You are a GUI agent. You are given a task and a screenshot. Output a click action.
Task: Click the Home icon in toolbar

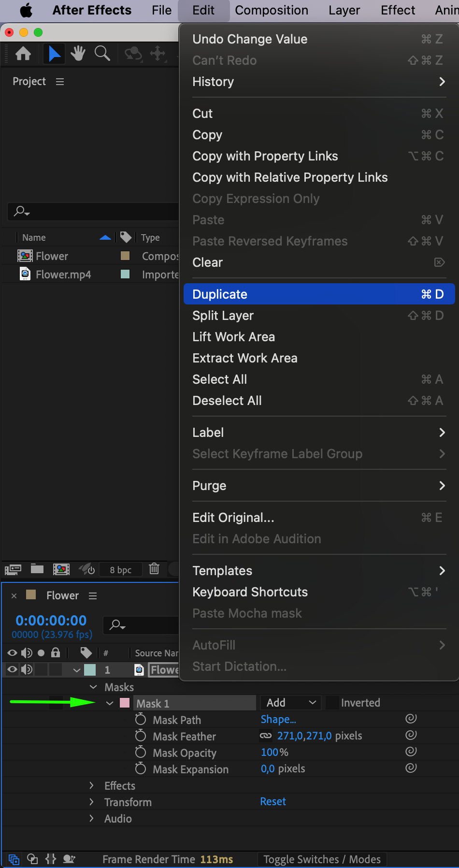[x=23, y=53]
